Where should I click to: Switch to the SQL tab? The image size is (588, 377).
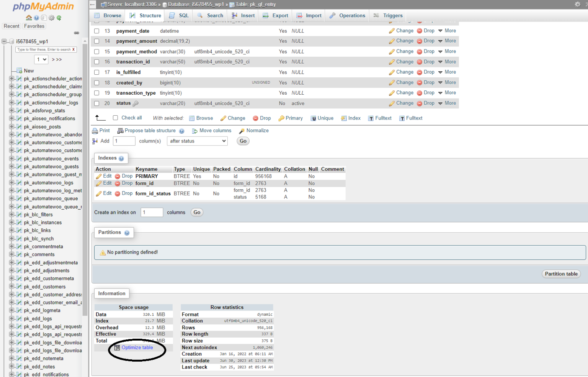(178, 15)
